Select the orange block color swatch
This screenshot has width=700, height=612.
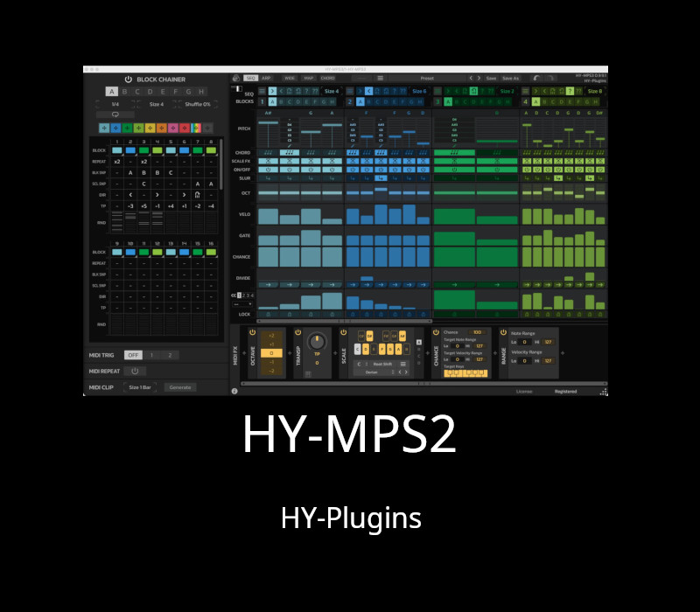pyautogui.click(x=161, y=128)
